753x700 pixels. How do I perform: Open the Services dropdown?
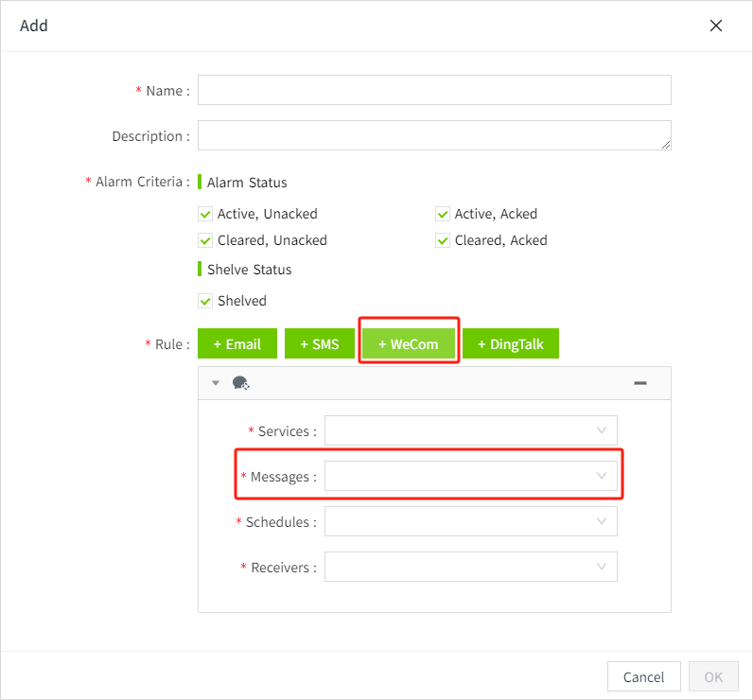(x=470, y=430)
